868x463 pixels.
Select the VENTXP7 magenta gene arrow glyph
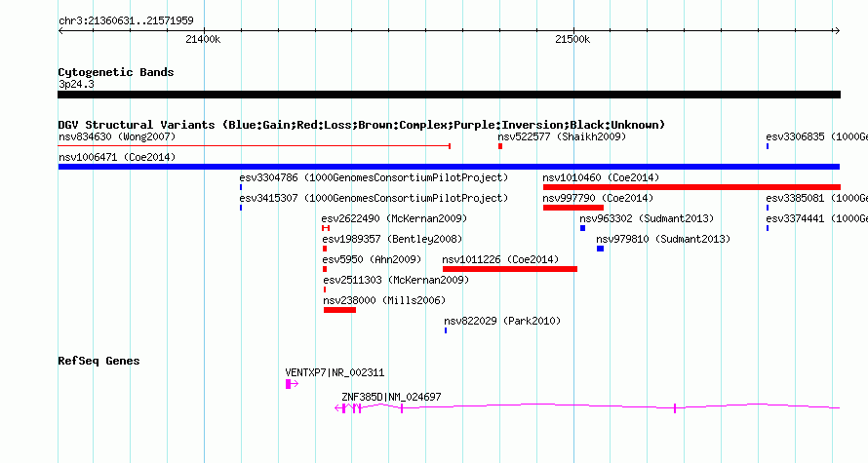[292, 383]
